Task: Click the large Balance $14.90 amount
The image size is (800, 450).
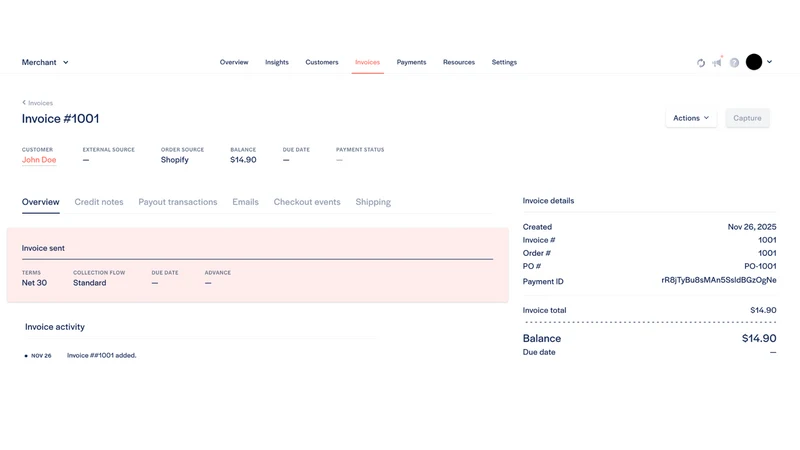Action: pyautogui.click(x=759, y=338)
